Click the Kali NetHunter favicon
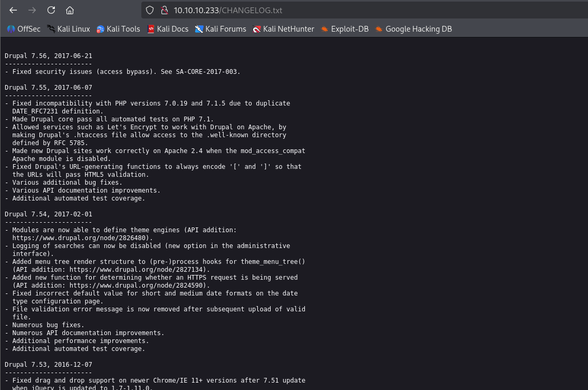Image resolution: width=588 pixels, height=390 pixels. (256, 29)
